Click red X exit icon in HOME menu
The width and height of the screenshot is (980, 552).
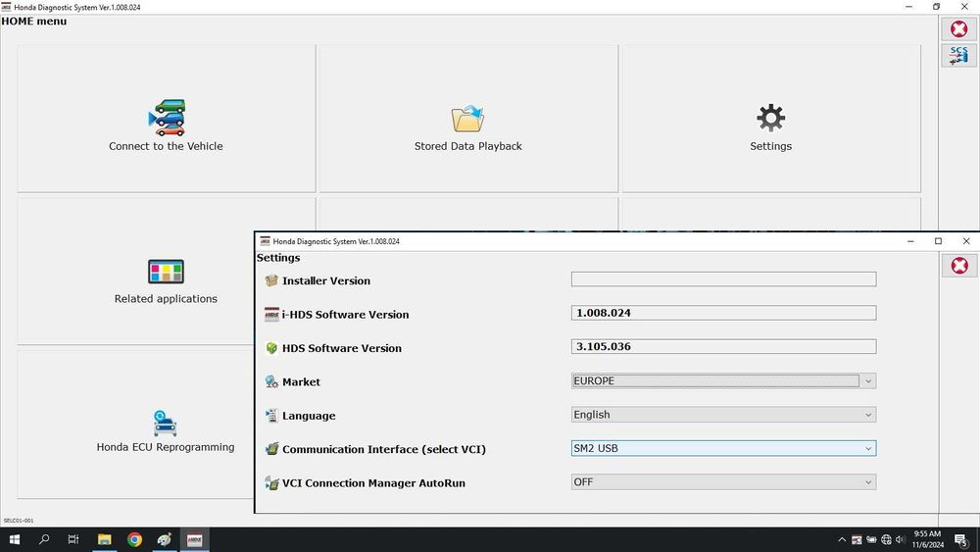[x=958, y=28]
